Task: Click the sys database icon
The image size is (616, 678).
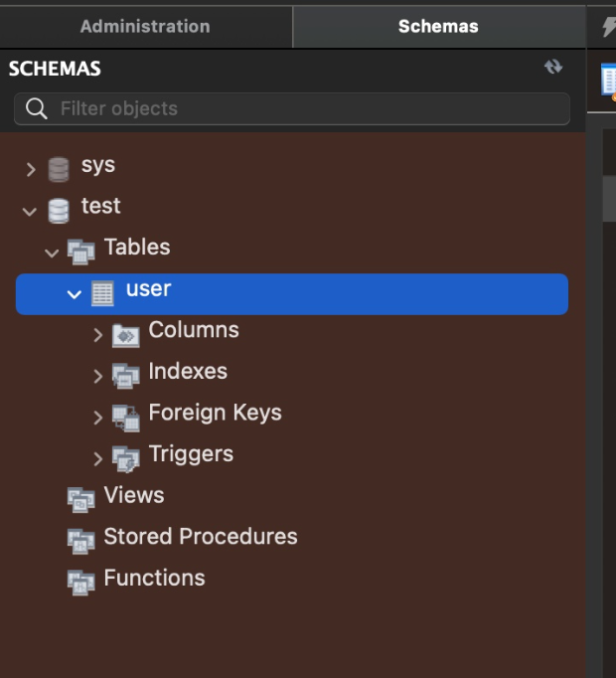Action: 60,169
